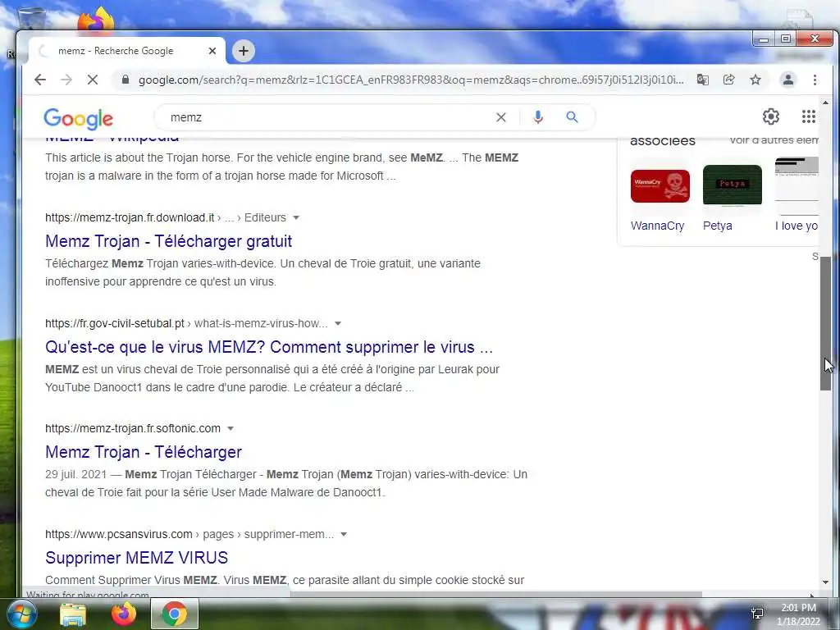
Task: Open Memz Trojan - Télécharger softonic result
Action: (x=144, y=452)
